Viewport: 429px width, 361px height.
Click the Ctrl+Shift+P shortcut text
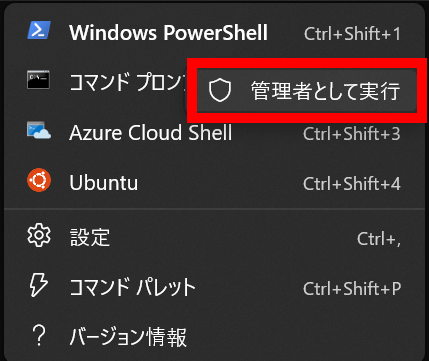pos(352,289)
